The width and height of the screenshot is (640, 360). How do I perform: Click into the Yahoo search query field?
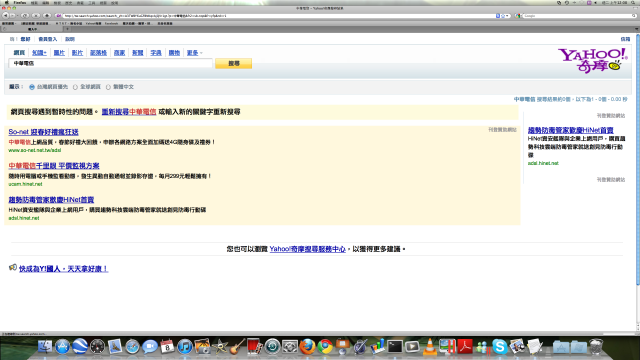[x=110, y=63]
